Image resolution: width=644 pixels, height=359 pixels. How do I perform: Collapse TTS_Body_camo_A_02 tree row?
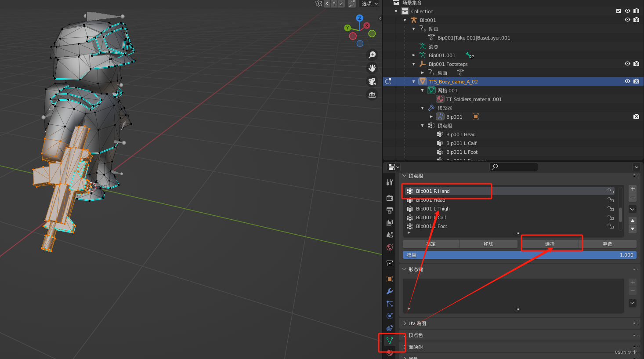(x=413, y=82)
